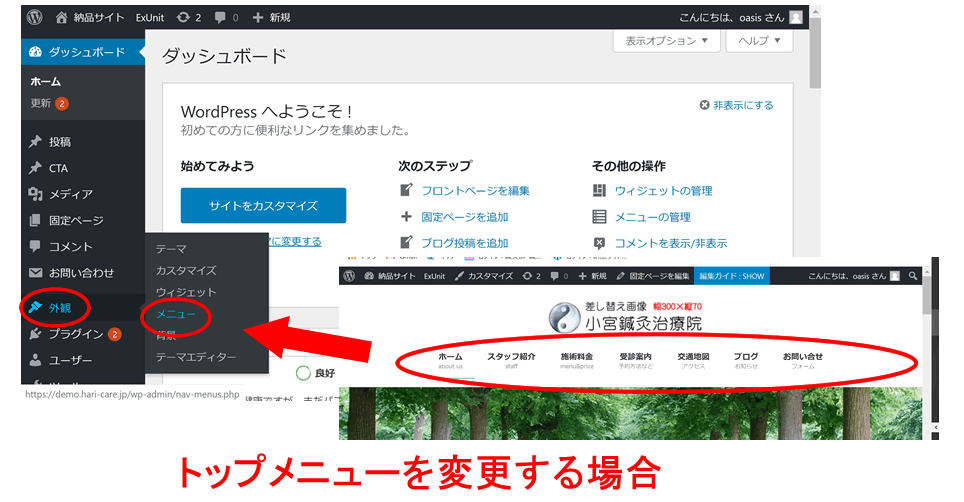Dismiss welcome panel via 非表示にする
Screen dimensions: 964x502
[737, 105]
